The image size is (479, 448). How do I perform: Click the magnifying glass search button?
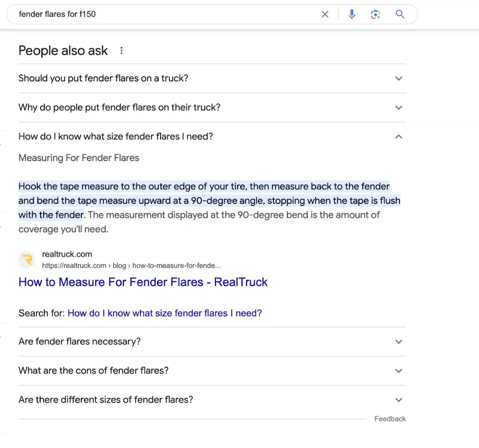[x=400, y=14]
